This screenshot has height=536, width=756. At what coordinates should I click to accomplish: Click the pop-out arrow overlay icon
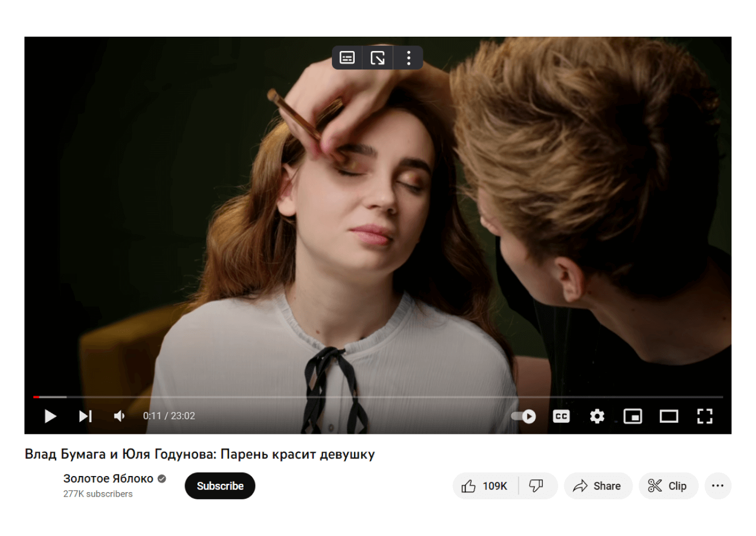point(377,58)
